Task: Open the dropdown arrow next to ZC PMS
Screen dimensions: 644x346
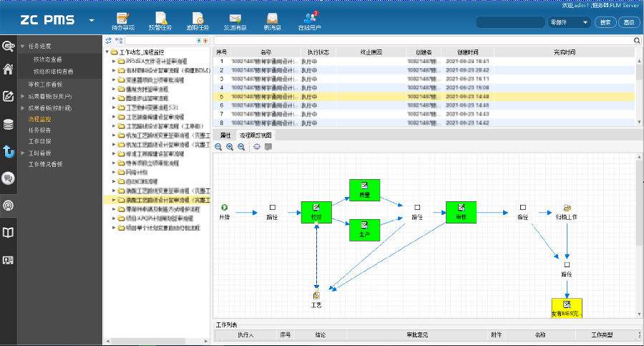Action: 92,20
